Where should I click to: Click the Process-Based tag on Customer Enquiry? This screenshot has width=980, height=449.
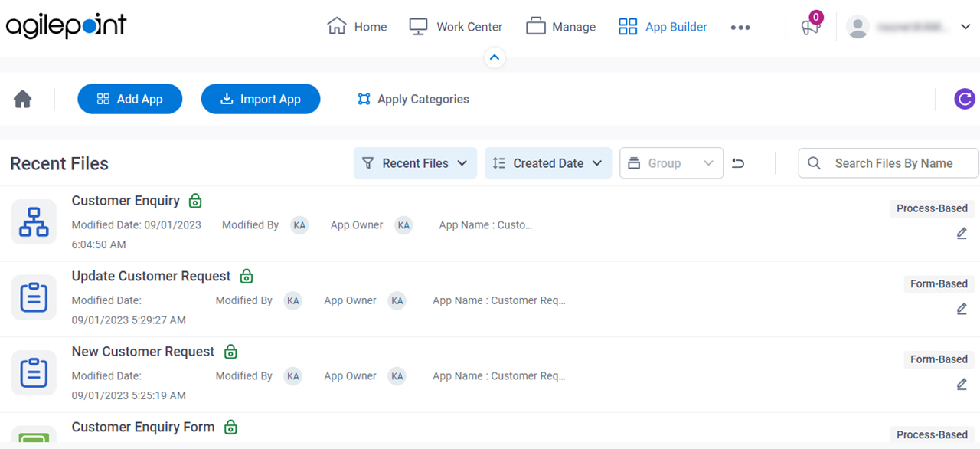tap(932, 208)
